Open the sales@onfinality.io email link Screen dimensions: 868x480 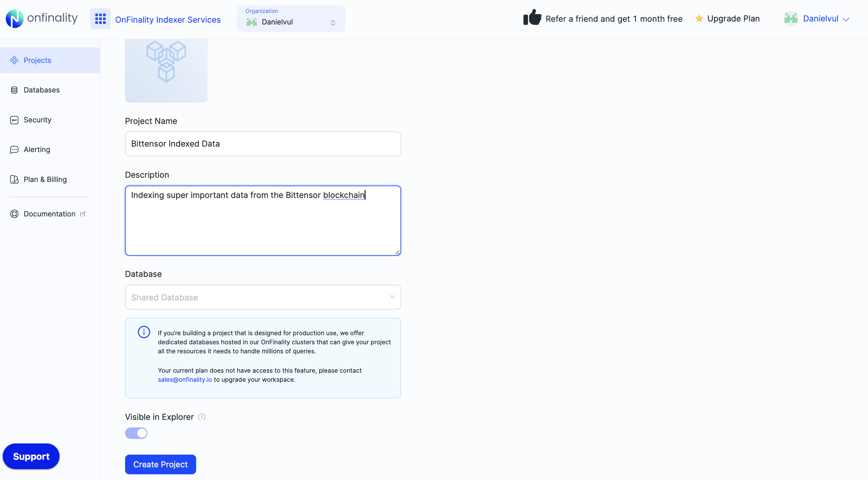click(x=185, y=380)
